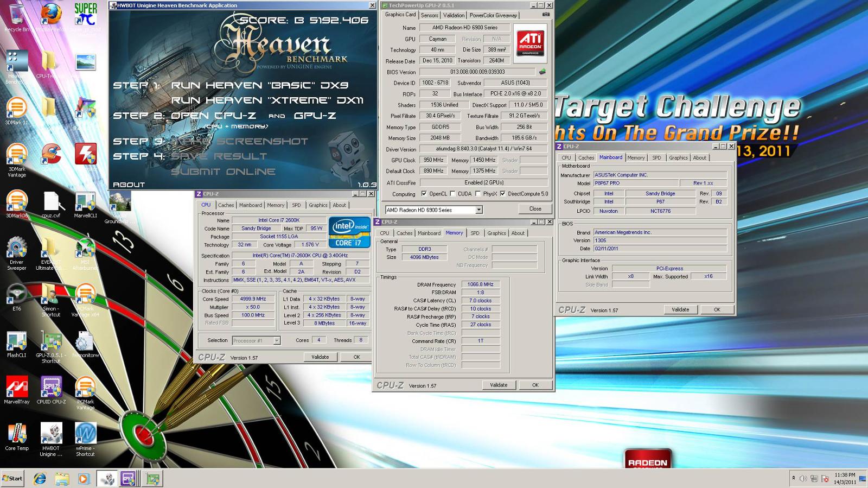Click OPEN CPU-Z in the HWBOT application
Viewport: 868px width, 488px height.
213,116
